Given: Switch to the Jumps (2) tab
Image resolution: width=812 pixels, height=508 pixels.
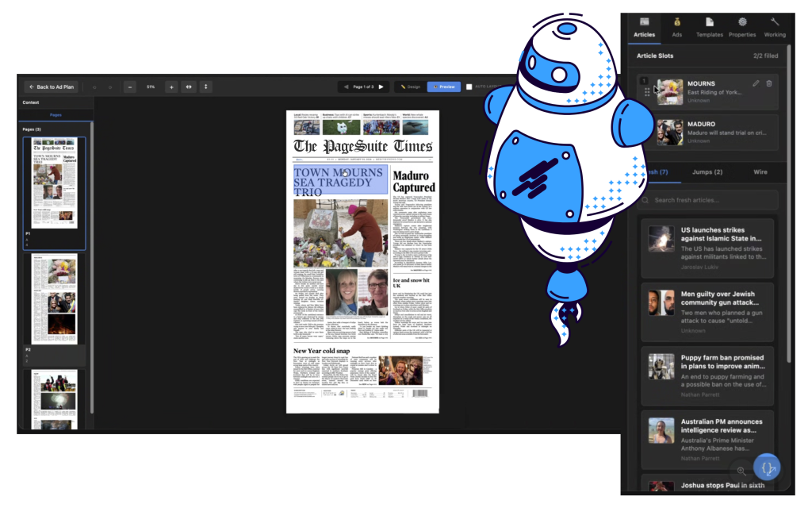Looking at the screenshot, I should click(x=707, y=171).
